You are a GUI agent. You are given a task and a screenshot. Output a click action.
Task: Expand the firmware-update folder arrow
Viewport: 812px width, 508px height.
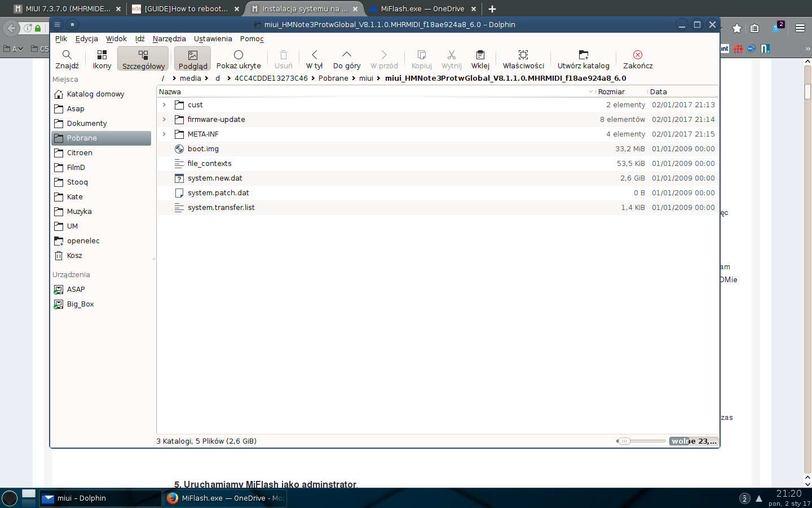click(x=164, y=120)
